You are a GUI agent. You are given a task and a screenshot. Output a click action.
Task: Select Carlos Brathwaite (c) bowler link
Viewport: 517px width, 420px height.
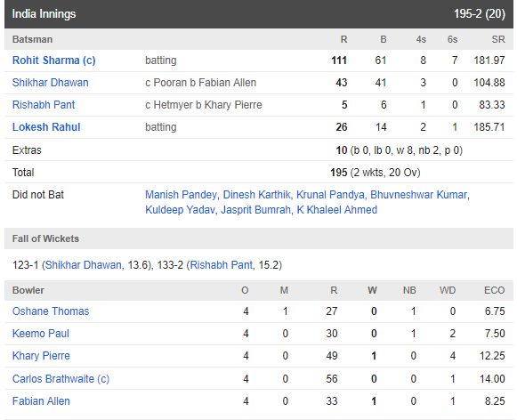[x=61, y=379]
